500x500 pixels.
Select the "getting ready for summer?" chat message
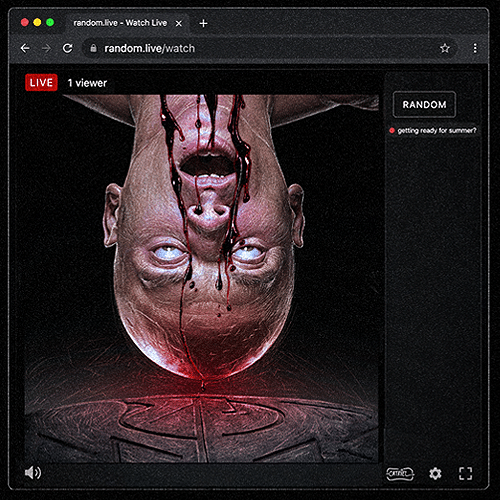click(433, 130)
